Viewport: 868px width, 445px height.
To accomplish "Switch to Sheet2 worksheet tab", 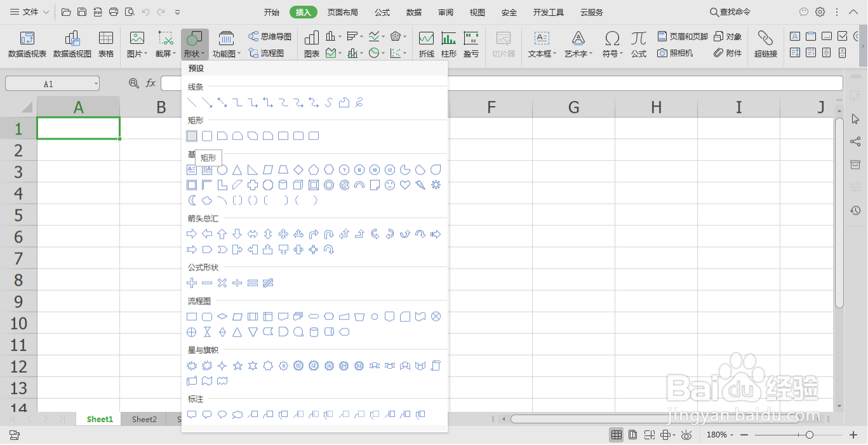I will [x=144, y=419].
